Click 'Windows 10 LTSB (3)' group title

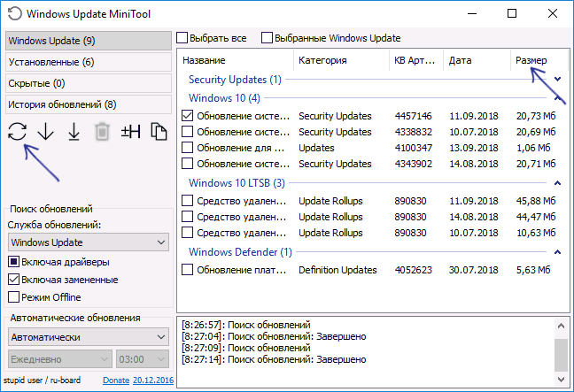(x=237, y=183)
